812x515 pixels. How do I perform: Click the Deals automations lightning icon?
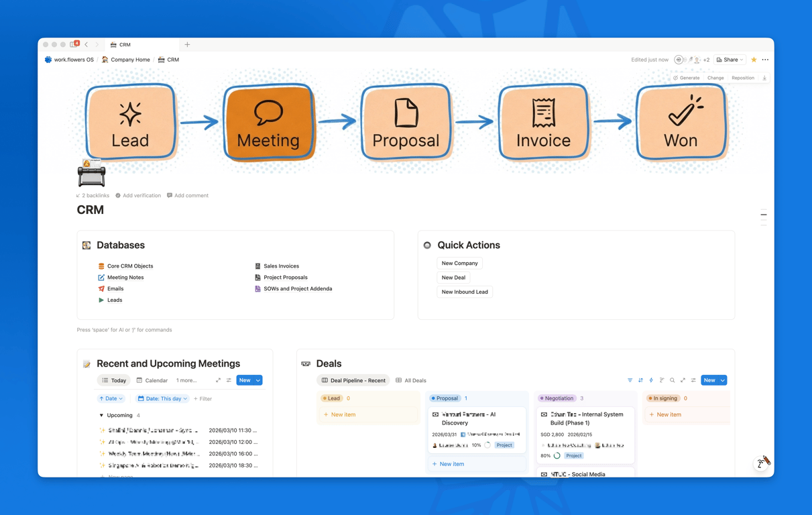pos(651,380)
